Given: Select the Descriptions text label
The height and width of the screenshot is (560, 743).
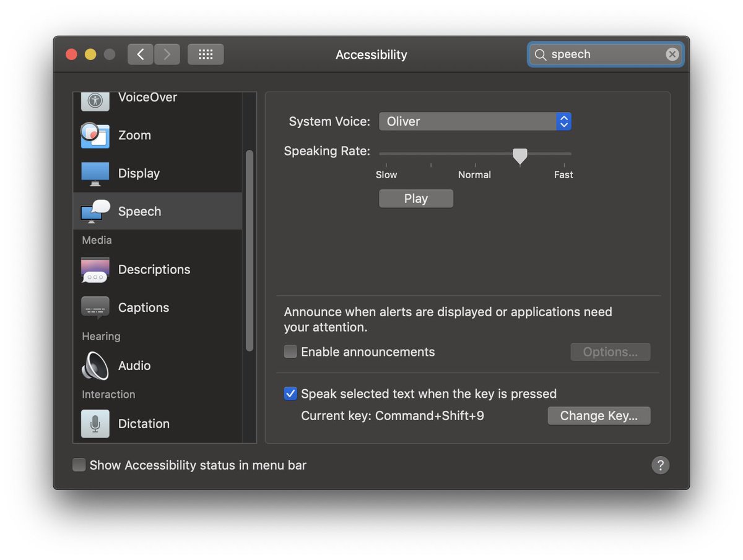Looking at the screenshot, I should [154, 270].
